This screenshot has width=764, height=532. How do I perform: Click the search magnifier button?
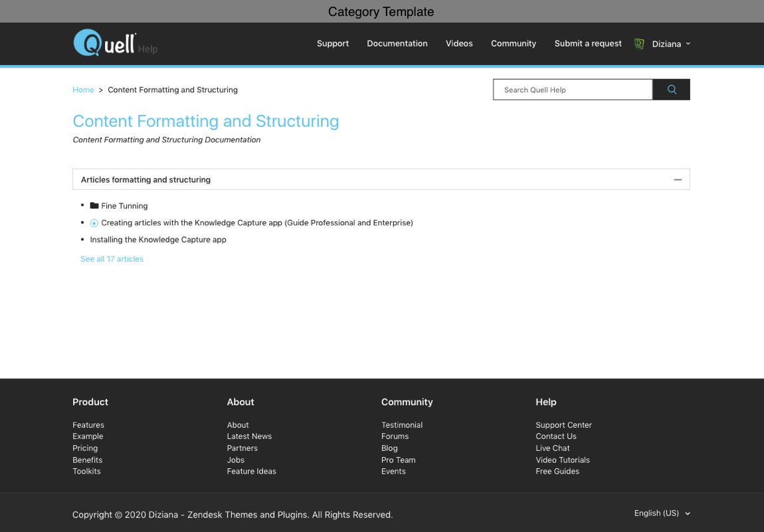[671, 90]
